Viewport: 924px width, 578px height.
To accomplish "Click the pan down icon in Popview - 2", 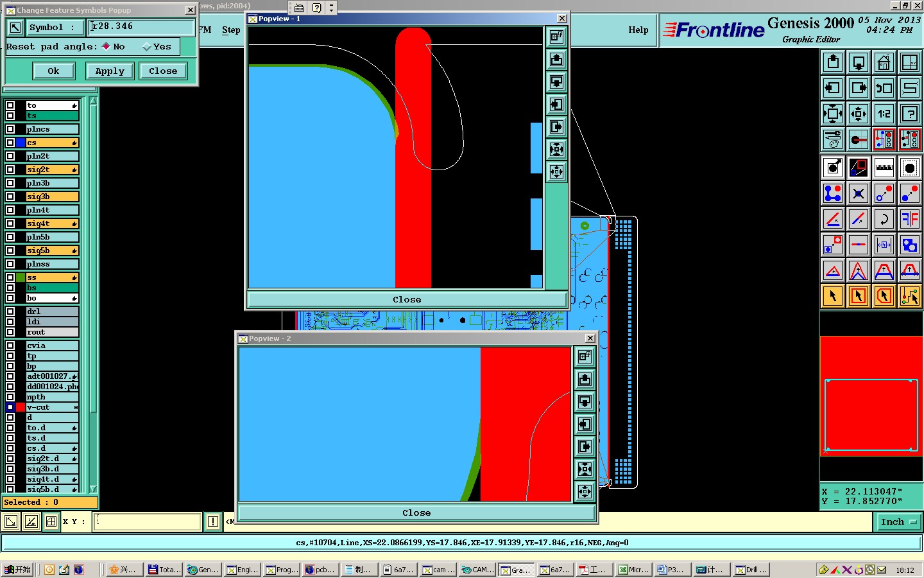I will (x=585, y=401).
